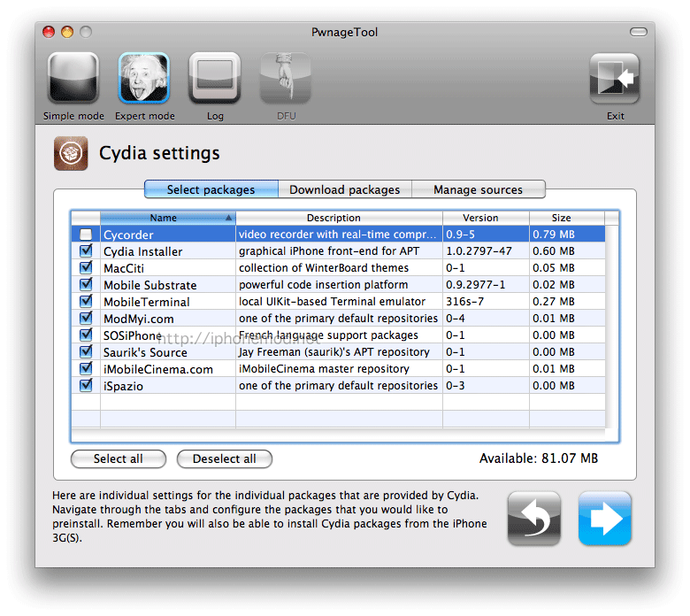Uncheck the MacCiti package checkbox
Image resolution: width=690 pixels, height=616 pixels.
[86, 267]
